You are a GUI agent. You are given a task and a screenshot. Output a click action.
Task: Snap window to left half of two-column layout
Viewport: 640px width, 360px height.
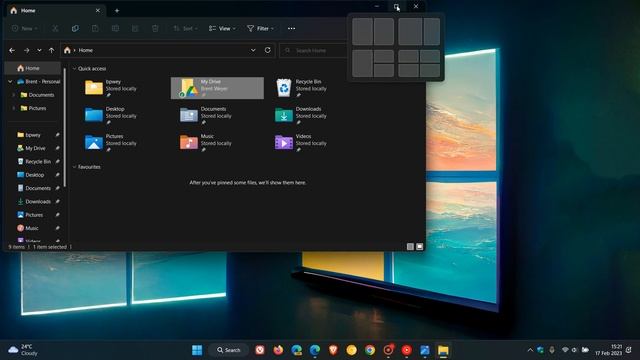(x=362, y=31)
